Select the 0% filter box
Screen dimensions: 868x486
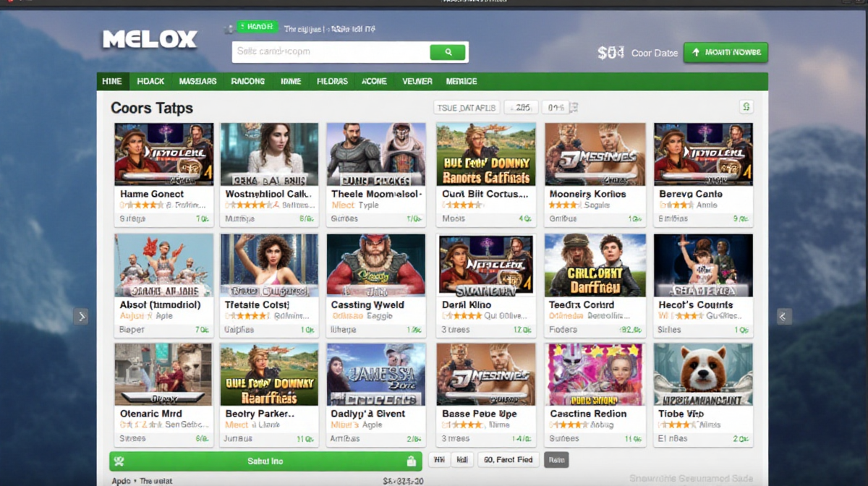[x=555, y=108]
